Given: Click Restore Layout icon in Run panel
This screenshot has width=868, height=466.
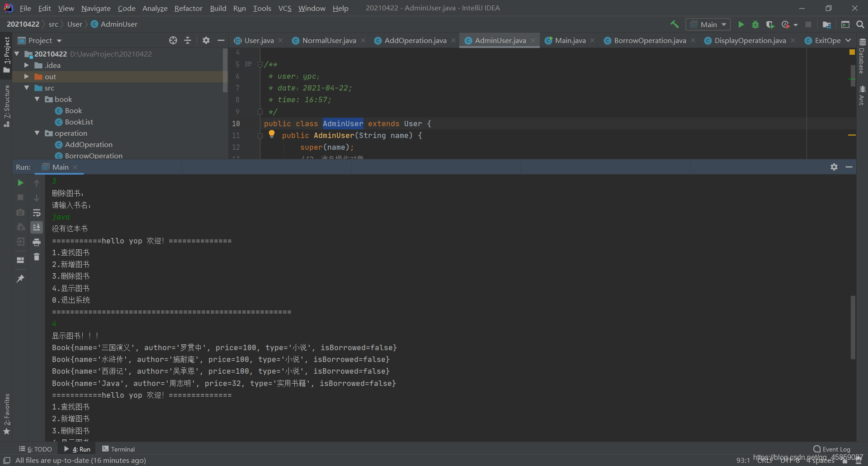Looking at the screenshot, I should click(x=20, y=260).
